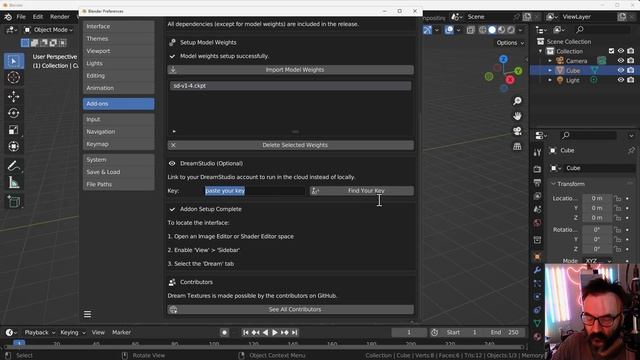The width and height of the screenshot is (640, 360).
Task: Click the pan hand icon in viewport
Action: (x=517, y=116)
